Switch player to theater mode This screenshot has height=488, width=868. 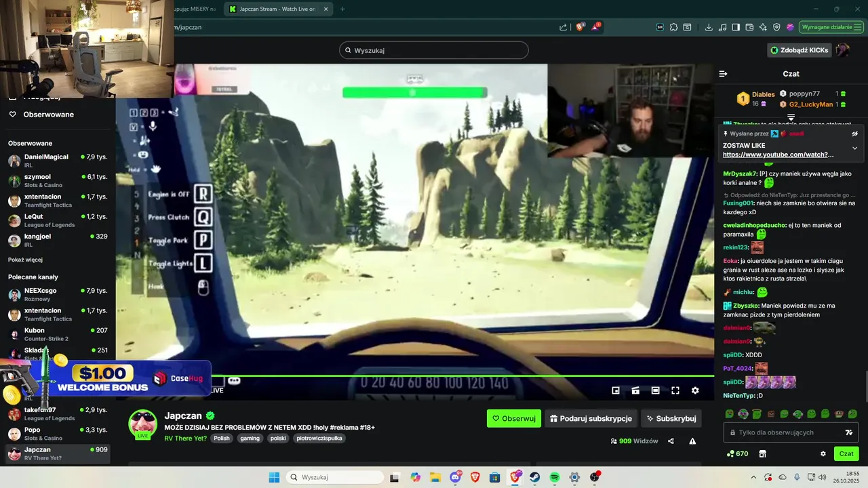pos(655,390)
